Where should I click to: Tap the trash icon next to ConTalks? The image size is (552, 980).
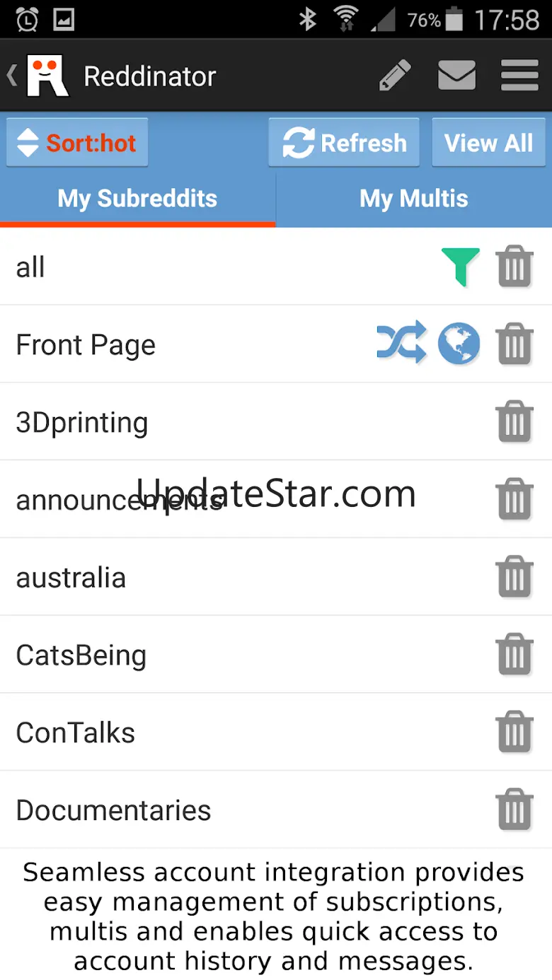coord(514,732)
